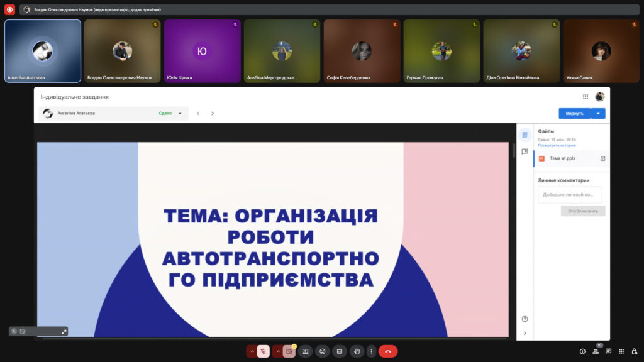Click Посмотреть историю link
This screenshot has width=644, height=362.
click(557, 145)
